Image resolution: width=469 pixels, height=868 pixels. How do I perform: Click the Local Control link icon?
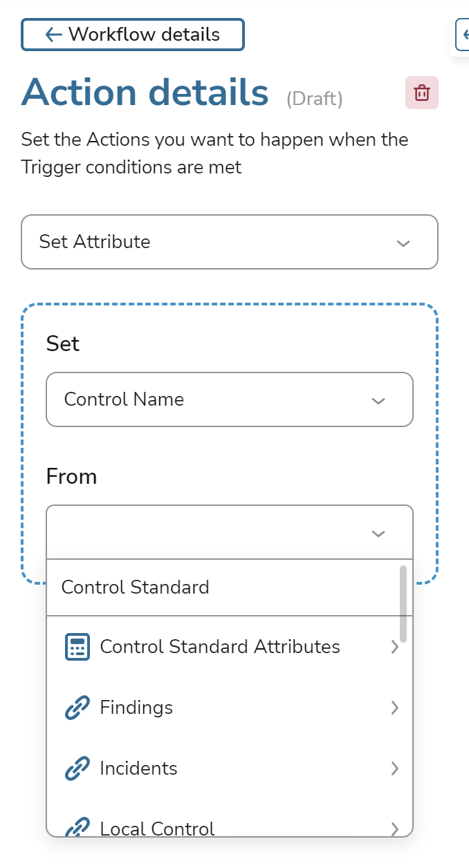77,827
